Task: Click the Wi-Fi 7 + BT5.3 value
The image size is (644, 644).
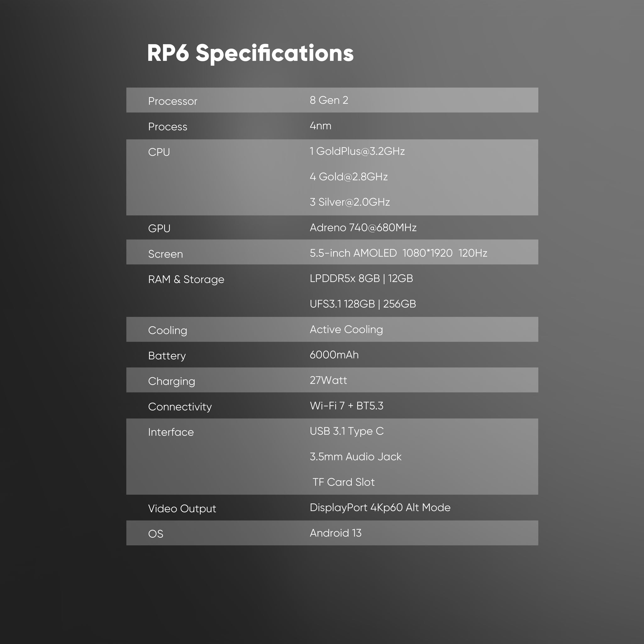Action: [x=346, y=406]
